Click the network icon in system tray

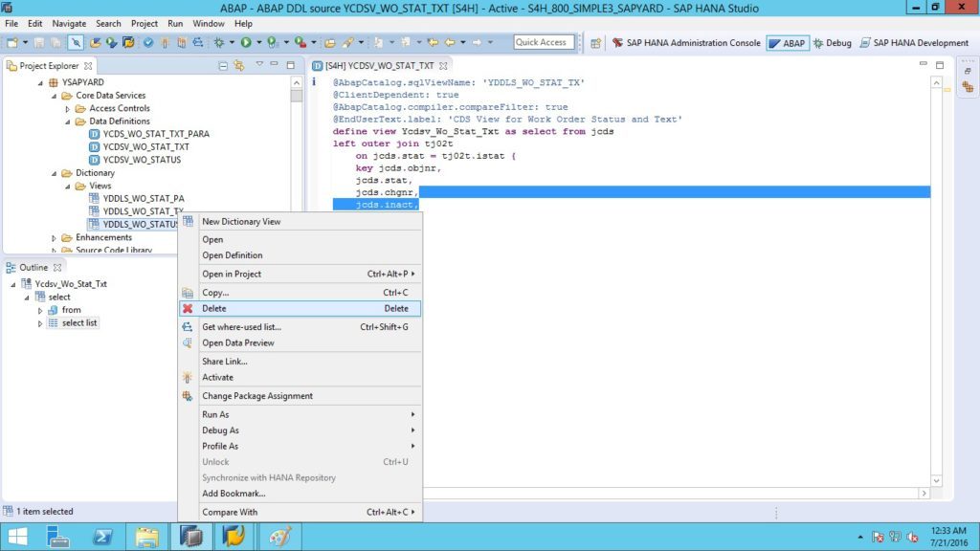(x=895, y=538)
